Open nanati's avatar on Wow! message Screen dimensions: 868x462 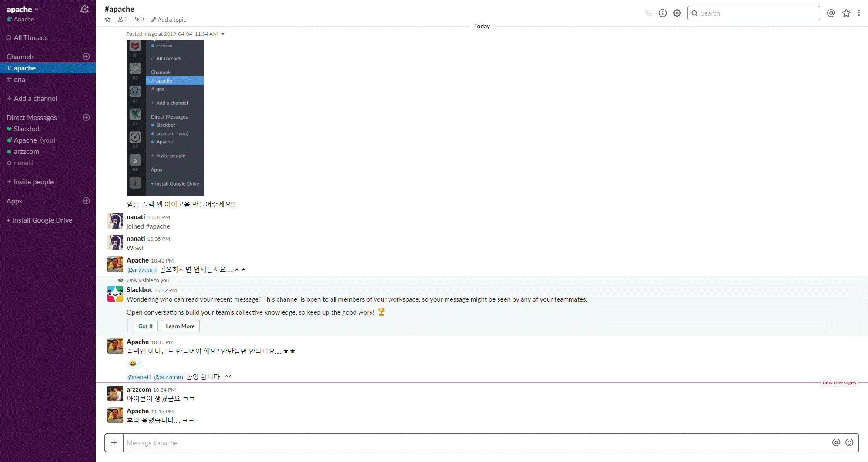115,243
